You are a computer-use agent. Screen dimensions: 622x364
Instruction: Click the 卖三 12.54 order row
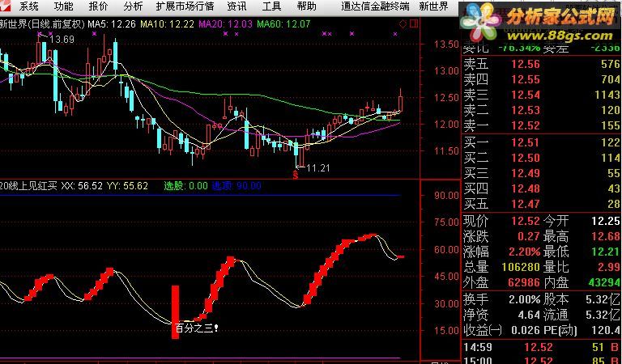542,95
